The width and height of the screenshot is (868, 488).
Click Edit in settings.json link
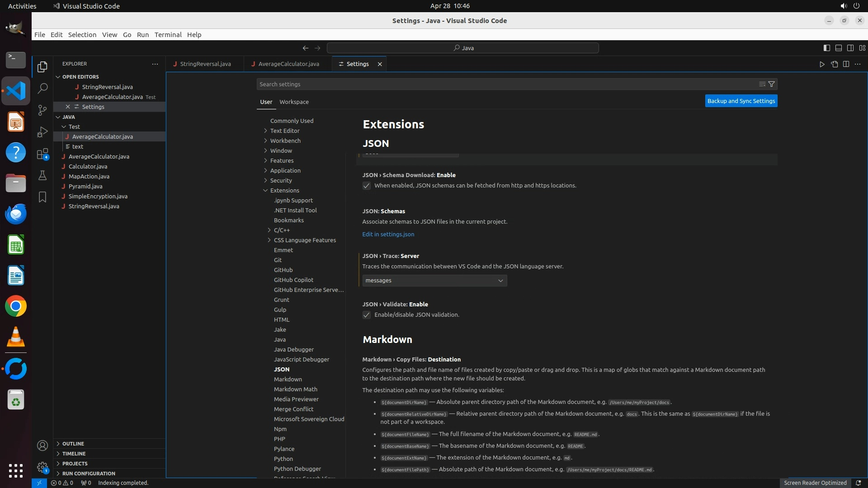point(388,234)
